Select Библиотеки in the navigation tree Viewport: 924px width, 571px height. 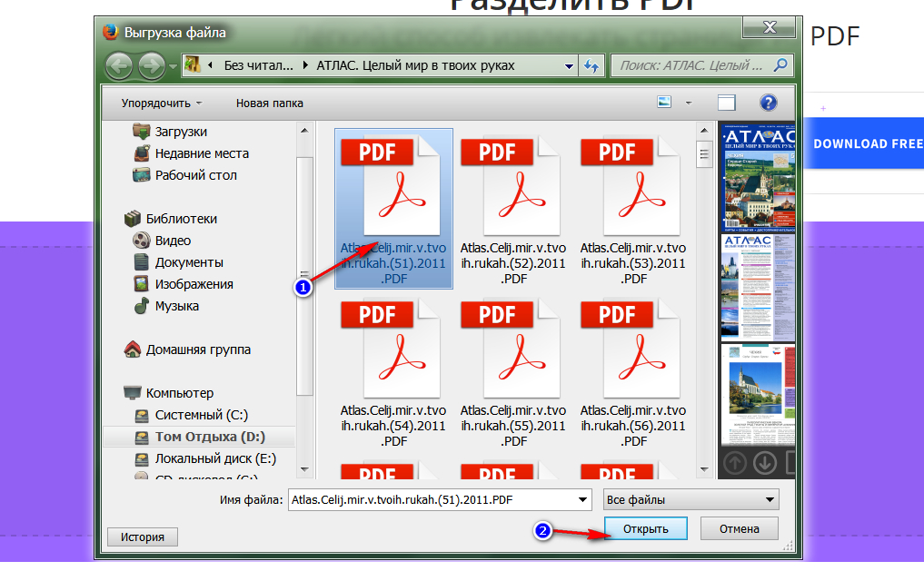click(x=170, y=219)
